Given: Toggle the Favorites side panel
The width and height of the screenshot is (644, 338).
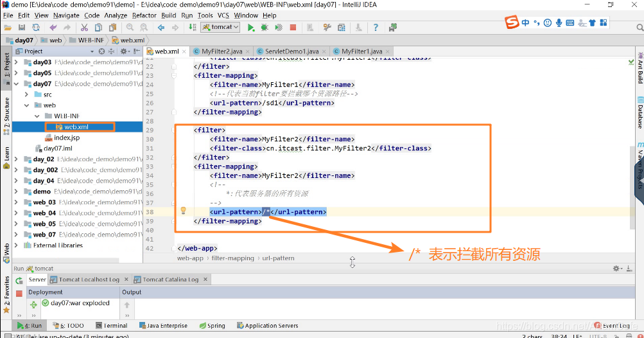Looking at the screenshot, I should [x=6, y=294].
